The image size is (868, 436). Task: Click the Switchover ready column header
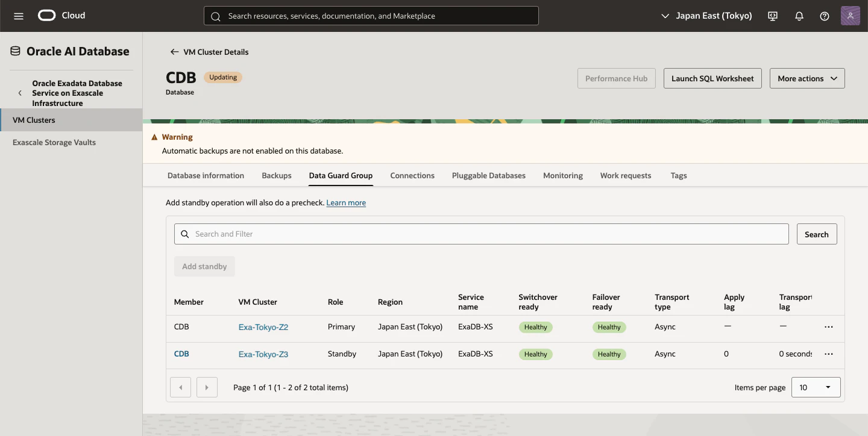pyautogui.click(x=538, y=302)
